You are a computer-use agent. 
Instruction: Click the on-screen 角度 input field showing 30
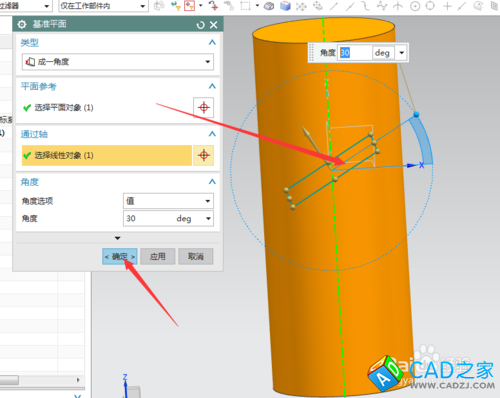point(355,53)
